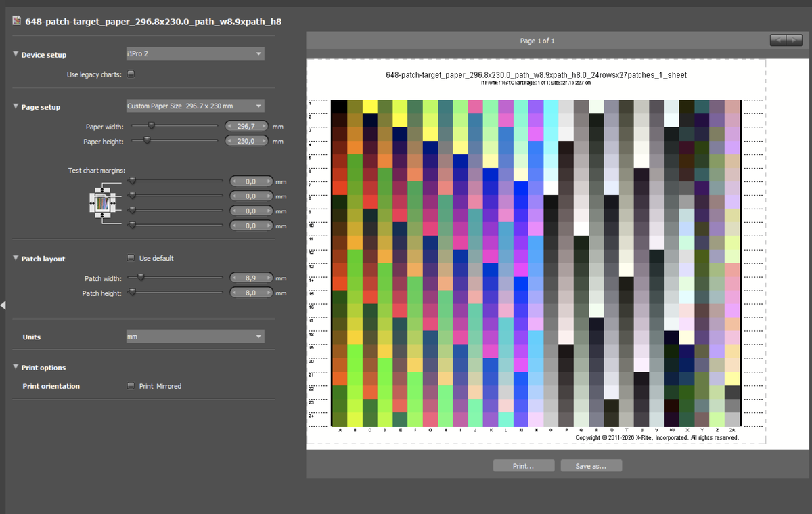Decrease patch height with its left arrow
This screenshot has height=514, width=812.
click(x=235, y=293)
